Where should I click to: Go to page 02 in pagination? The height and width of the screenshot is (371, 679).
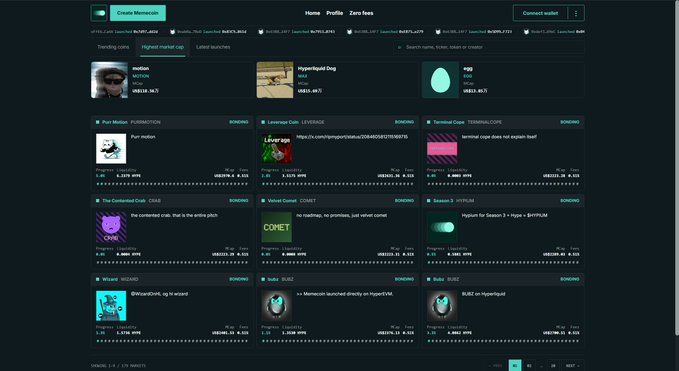pyautogui.click(x=529, y=365)
